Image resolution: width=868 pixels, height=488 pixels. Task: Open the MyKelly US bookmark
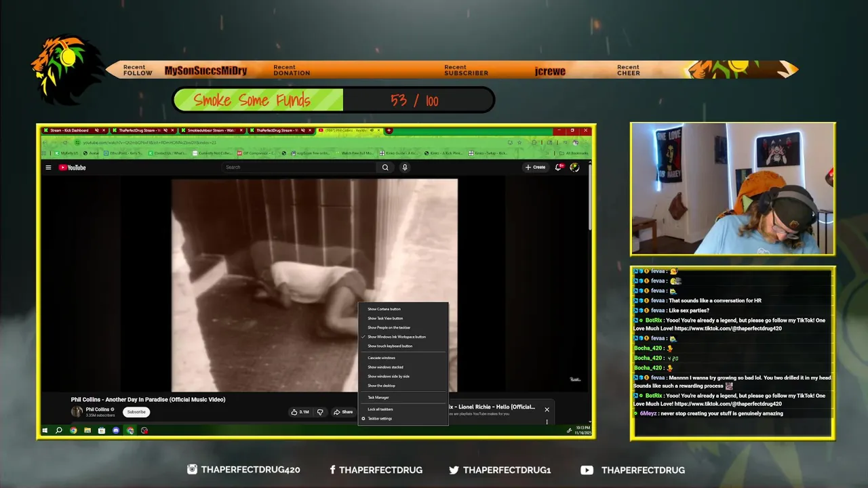pyautogui.click(x=66, y=153)
